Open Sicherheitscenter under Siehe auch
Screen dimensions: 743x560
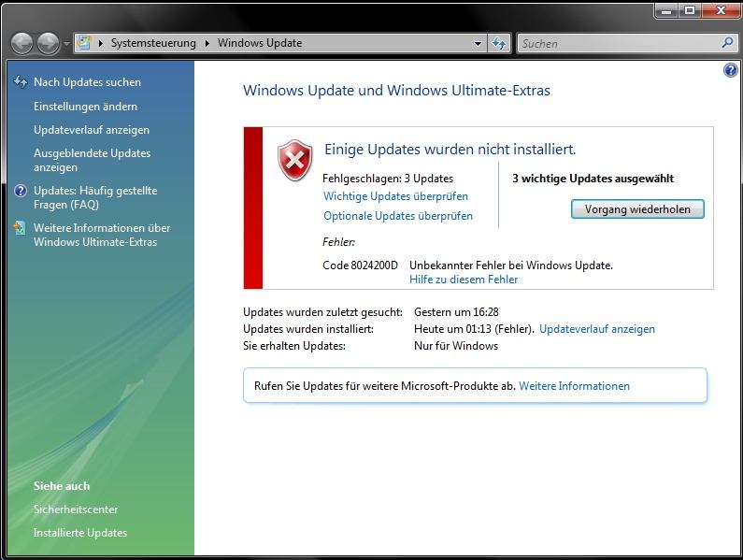tap(76, 510)
